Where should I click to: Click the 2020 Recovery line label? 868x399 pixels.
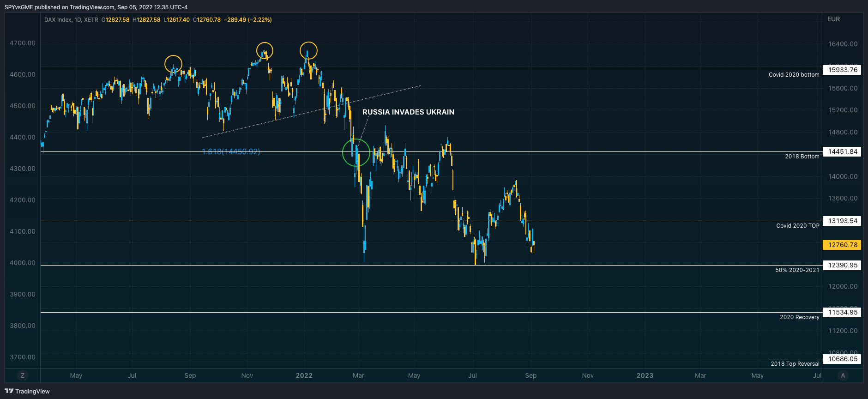point(799,317)
